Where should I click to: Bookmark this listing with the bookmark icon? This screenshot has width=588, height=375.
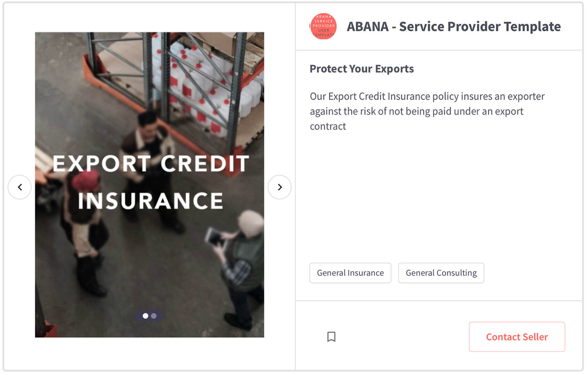tap(331, 337)
